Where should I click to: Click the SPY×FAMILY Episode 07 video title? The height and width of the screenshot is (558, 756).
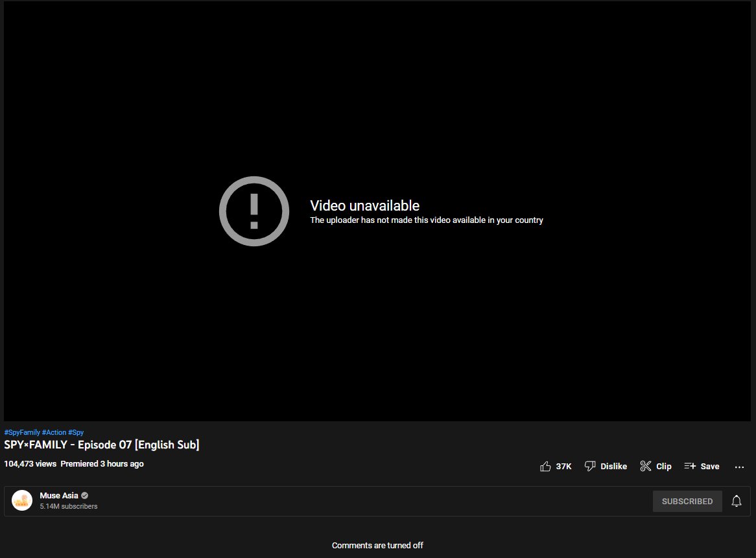click(x=102, y=445)
